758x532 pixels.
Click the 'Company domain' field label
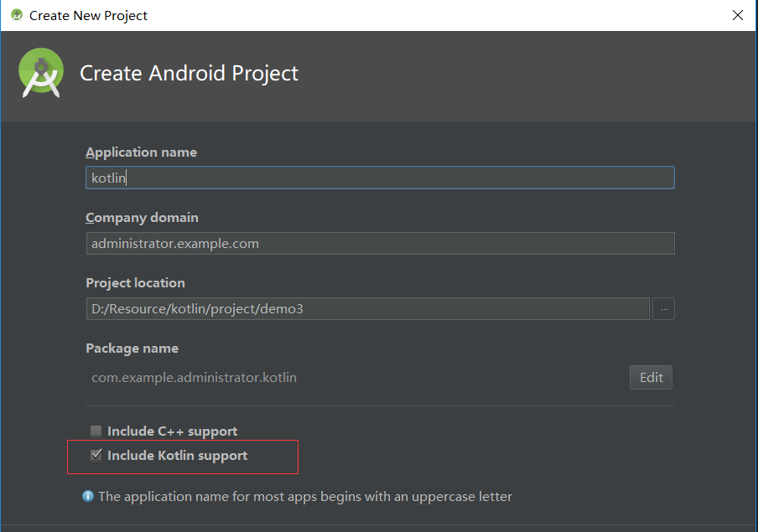[x=142, y=218]
